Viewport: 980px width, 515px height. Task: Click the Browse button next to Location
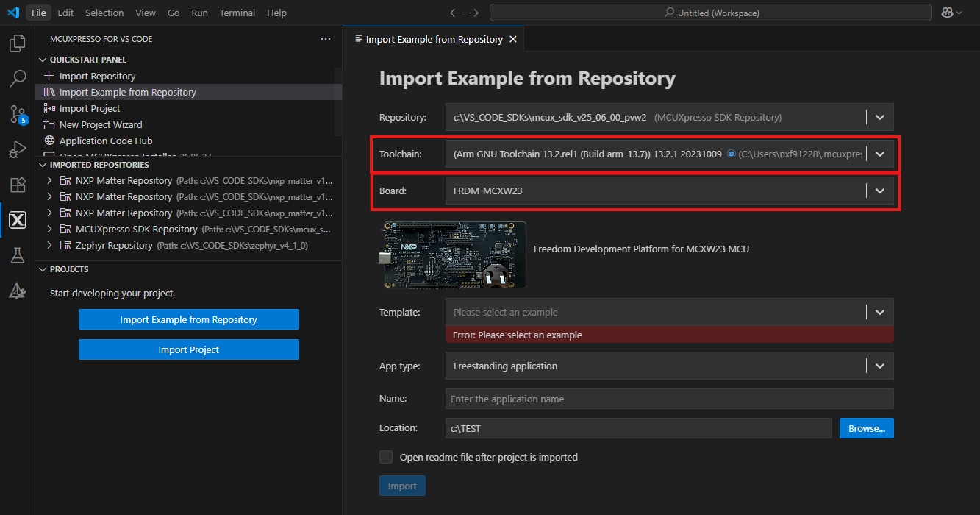(866, 427)
